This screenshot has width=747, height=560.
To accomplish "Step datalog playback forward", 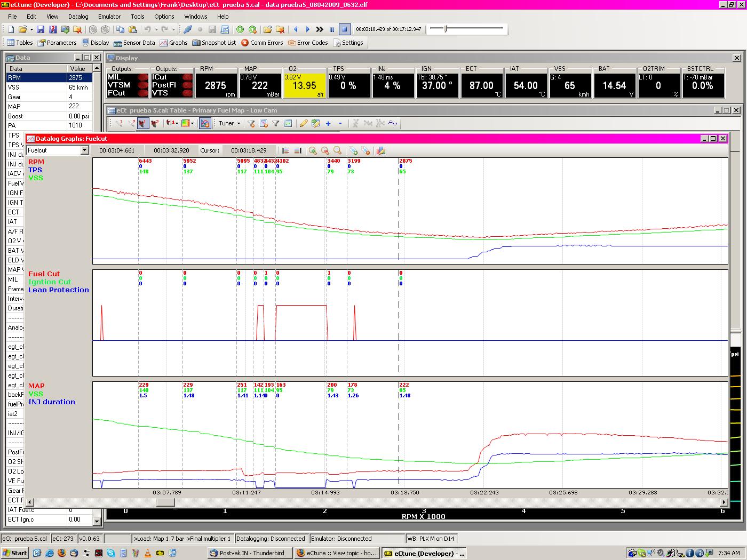I will (x=308, y=29).
